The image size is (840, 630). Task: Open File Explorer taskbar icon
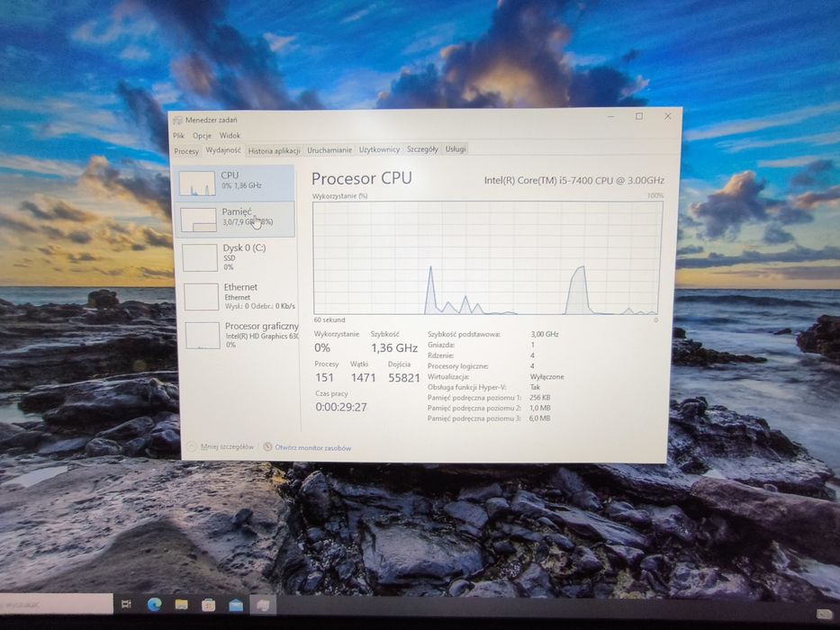click(182, 605)
